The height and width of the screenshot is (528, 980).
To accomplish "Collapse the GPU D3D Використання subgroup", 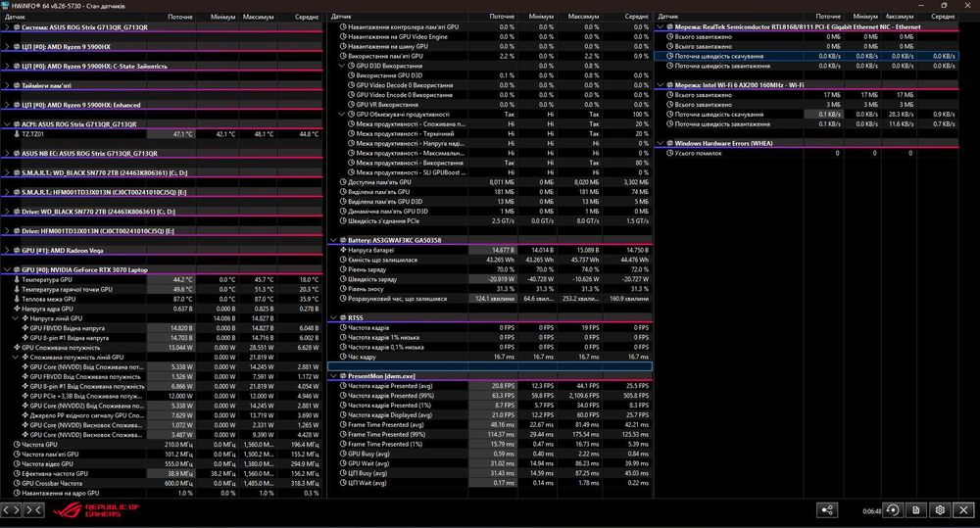I will 342,66.
